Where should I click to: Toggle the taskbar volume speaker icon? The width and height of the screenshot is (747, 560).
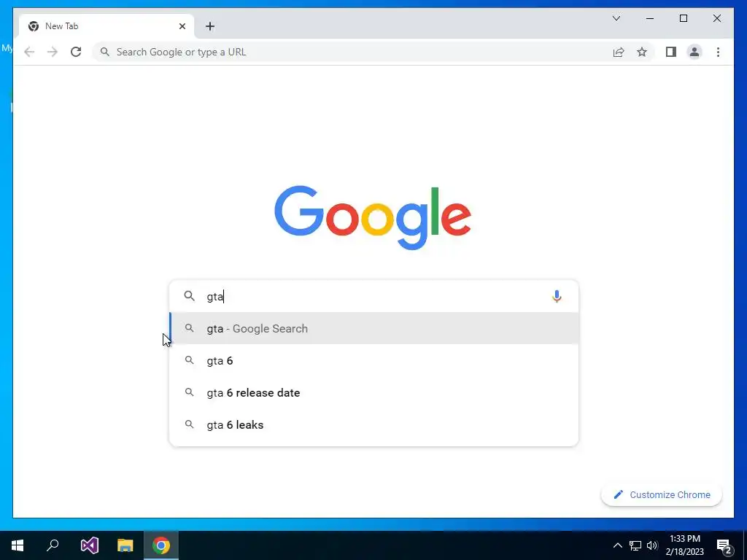tap(652, 545)
